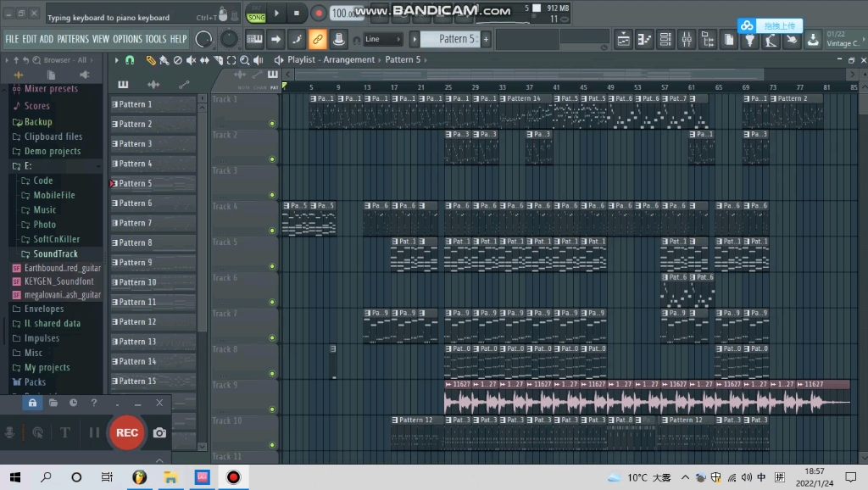Select Pattern 7 in pattern picker

pos(153,223)
